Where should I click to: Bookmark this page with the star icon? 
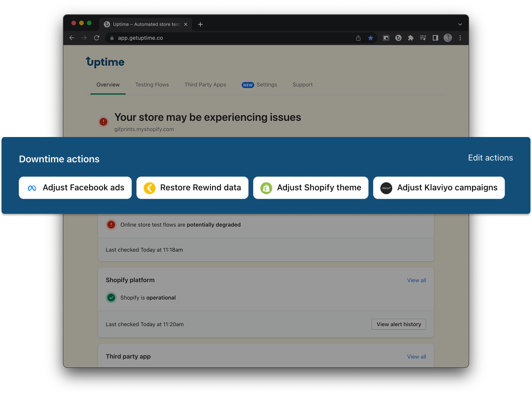(x=371, y=38)
